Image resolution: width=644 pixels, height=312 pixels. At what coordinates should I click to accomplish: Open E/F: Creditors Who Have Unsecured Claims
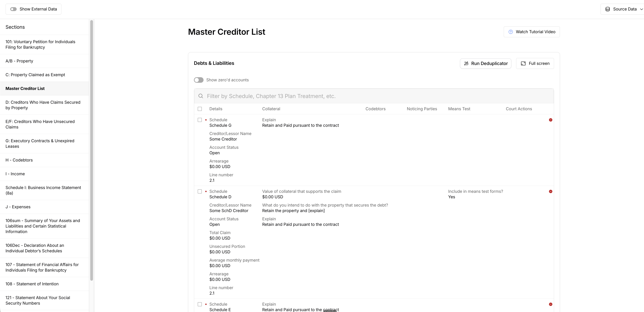44,124
